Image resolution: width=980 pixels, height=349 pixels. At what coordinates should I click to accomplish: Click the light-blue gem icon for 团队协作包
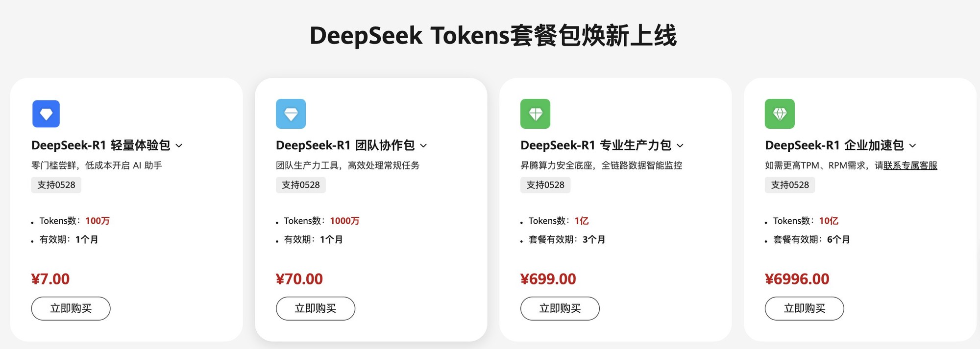(x=291, y=114)
